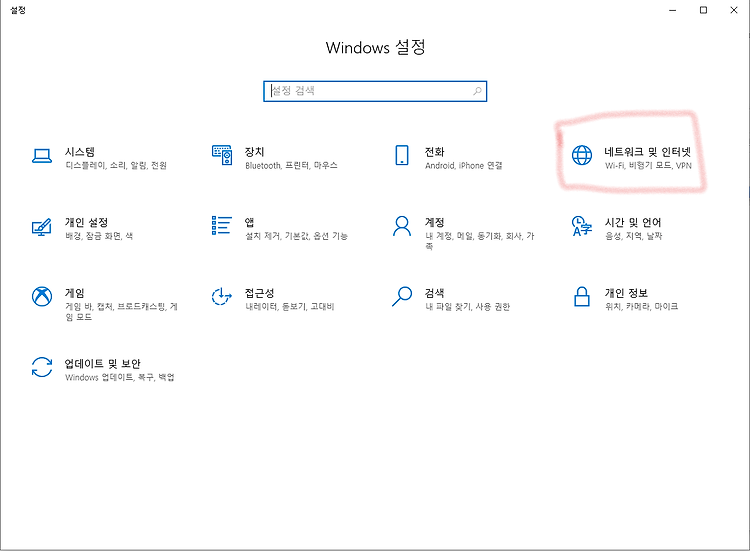Open the 시스템 laptop icon
Viewport: 750px width, 551px height.
point(42,156)
